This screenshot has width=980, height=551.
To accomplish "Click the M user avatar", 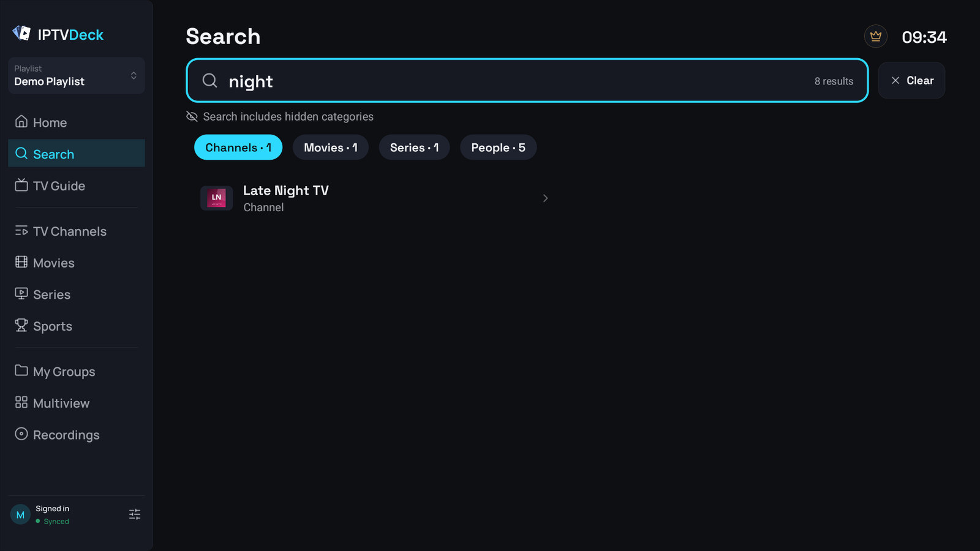I will tap(20, 515).
